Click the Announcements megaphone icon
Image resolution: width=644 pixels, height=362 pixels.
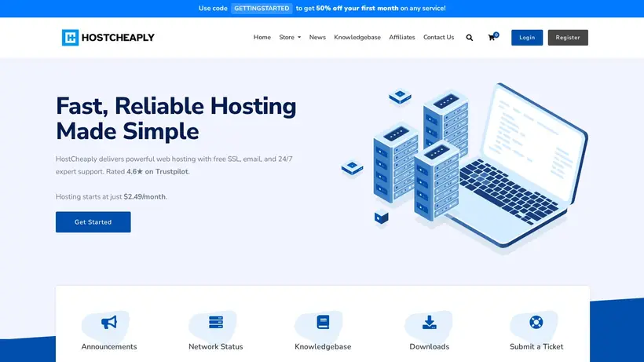pyautogui.click(x=109, y=322)
